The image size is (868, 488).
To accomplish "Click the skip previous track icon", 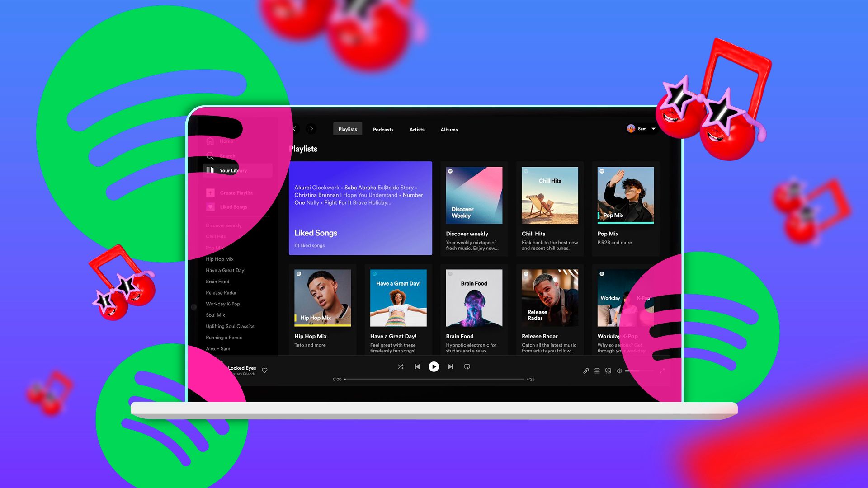I will click(x=417, y=366).
